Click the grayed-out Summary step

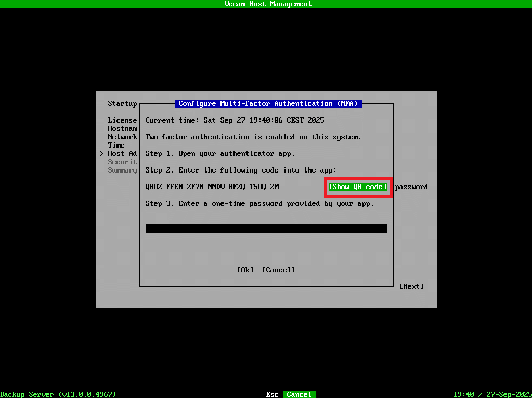[x=122, y=170]
